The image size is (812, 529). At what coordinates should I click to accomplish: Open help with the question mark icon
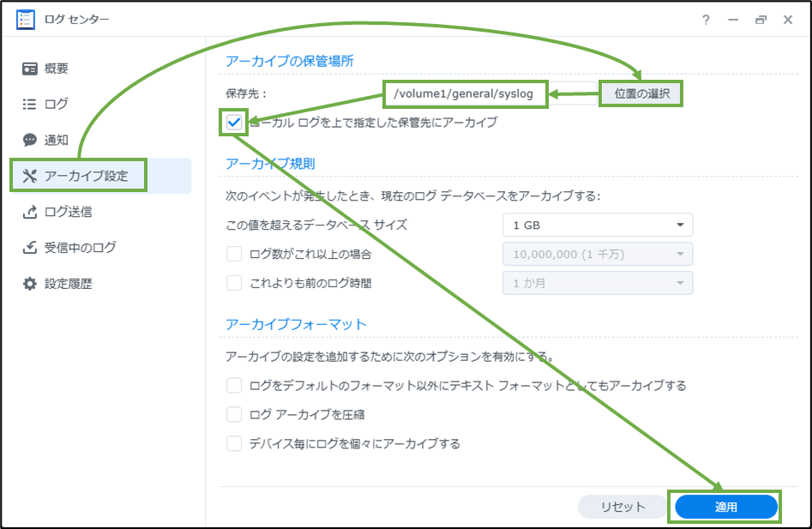click(x=706, y=20)
